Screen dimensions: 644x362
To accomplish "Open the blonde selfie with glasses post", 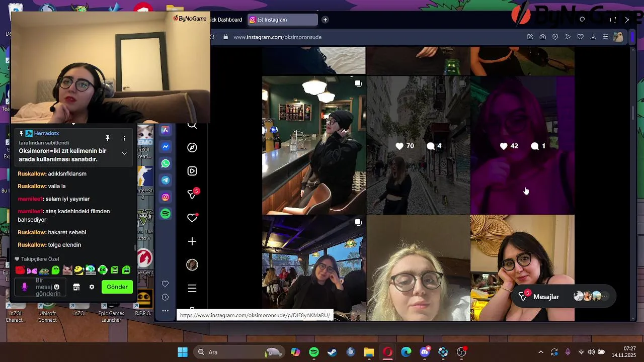I will click(418, 268).
